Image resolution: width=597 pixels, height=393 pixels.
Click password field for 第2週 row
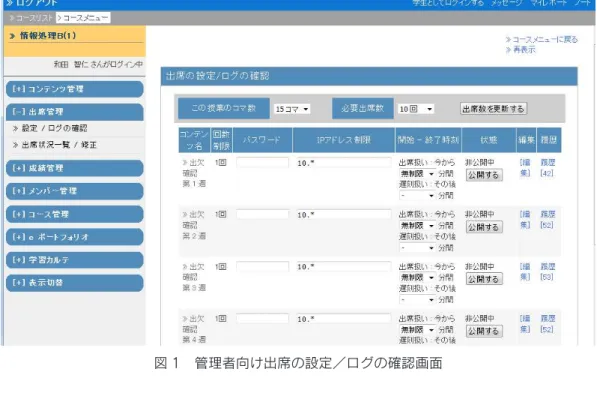pyautogui.click(x=262, y=214)
